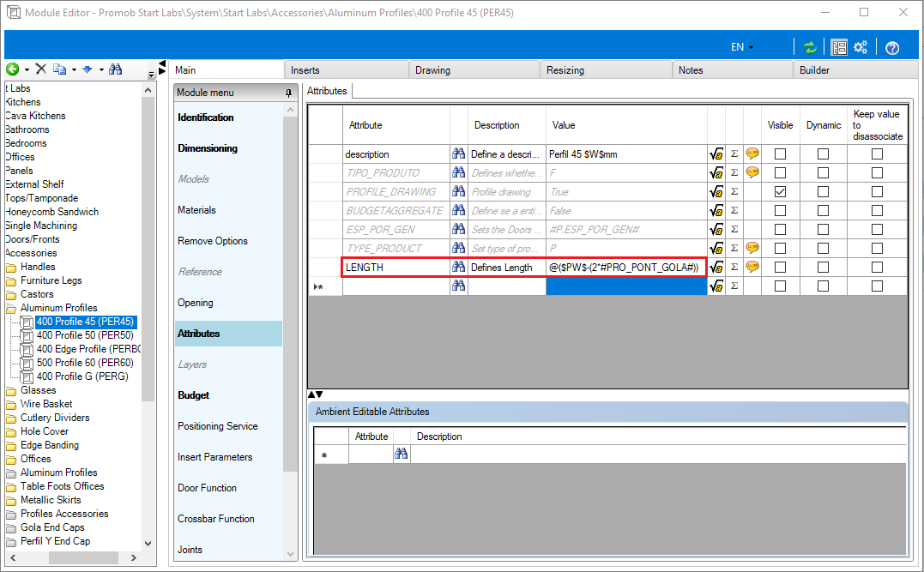
Task: Click the delete X icon in the tree toolbar
Action: click(x=40, y=69)
